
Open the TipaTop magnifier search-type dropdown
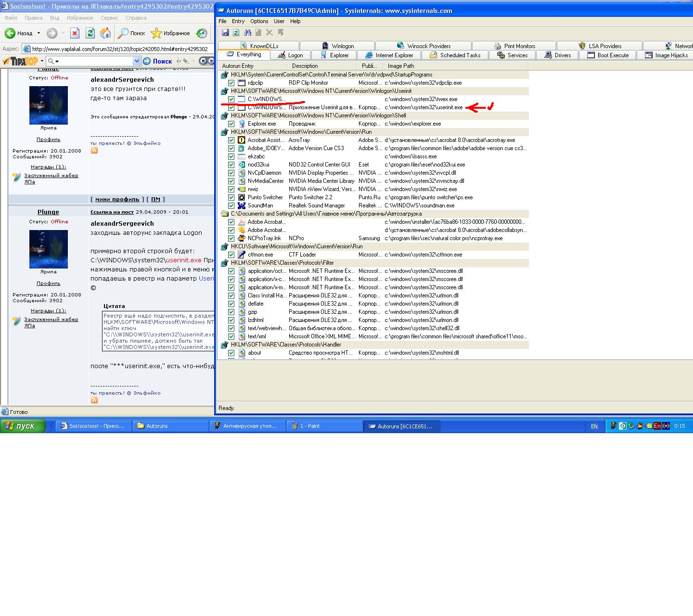tap(57, 61)
